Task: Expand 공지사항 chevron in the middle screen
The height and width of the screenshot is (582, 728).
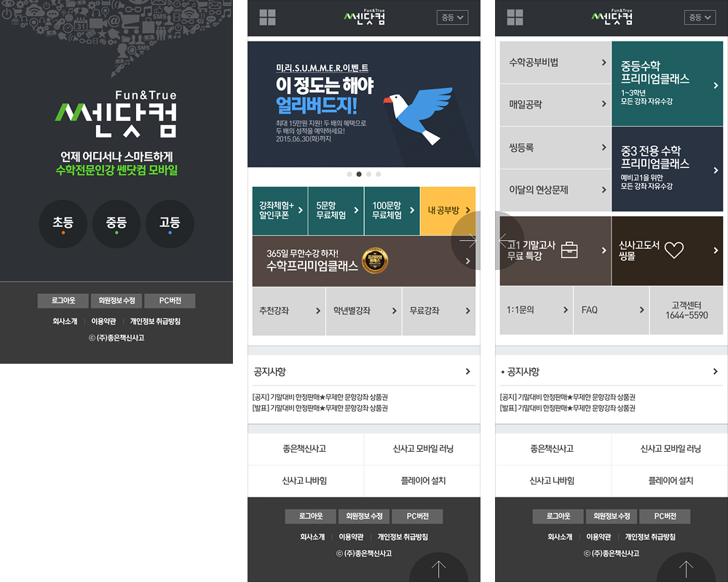Action: pyautogui.click(x=468, y=371)
